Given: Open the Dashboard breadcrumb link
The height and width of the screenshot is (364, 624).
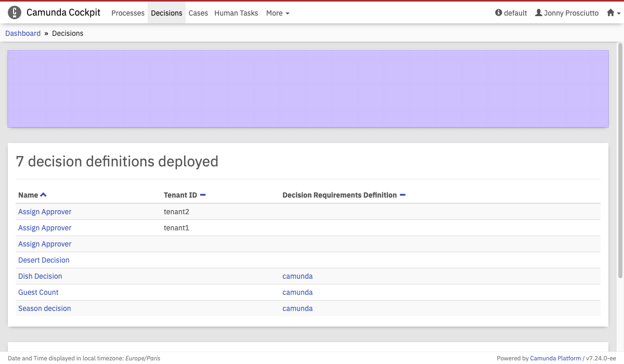Looking at the screenshot, I should click(x=23, y=33).
